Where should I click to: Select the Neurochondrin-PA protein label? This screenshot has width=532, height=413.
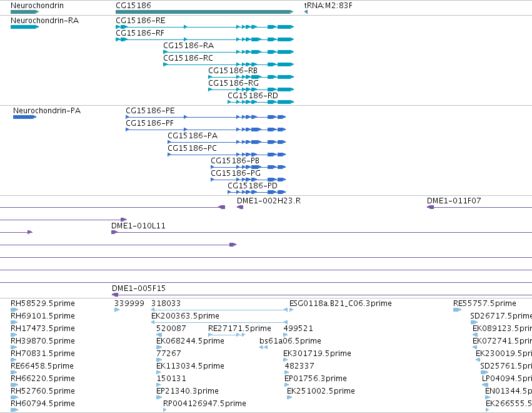[47, 111]
